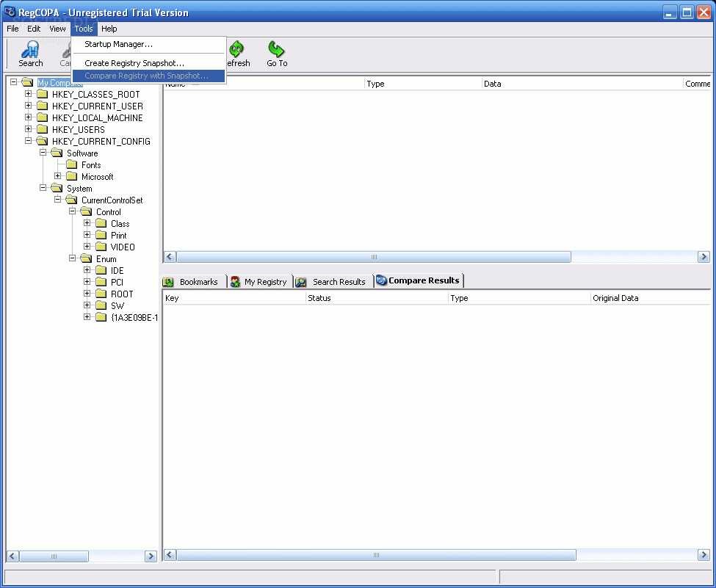Click the CurrentControlSet folder icon

pyautogui.click(x=72, y=200)
